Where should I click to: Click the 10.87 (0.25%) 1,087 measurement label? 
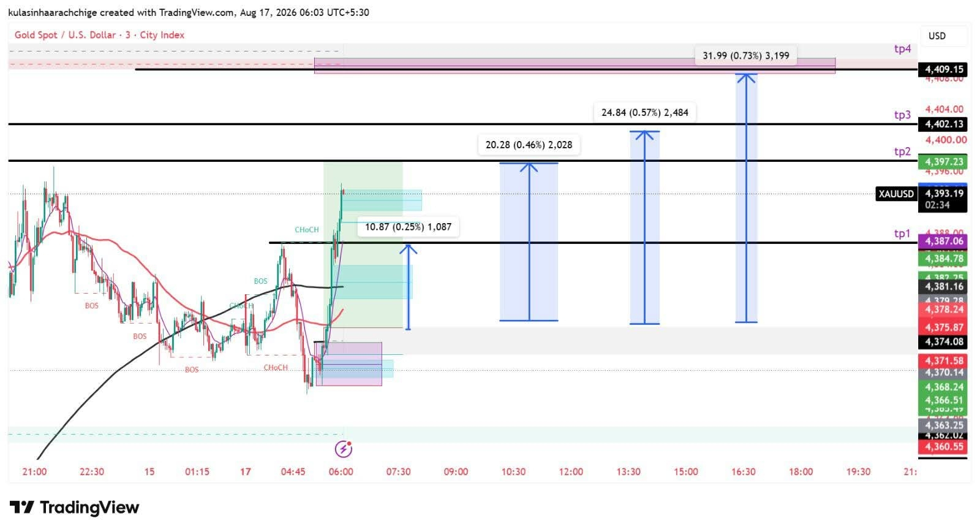click(x=408, y=227)
